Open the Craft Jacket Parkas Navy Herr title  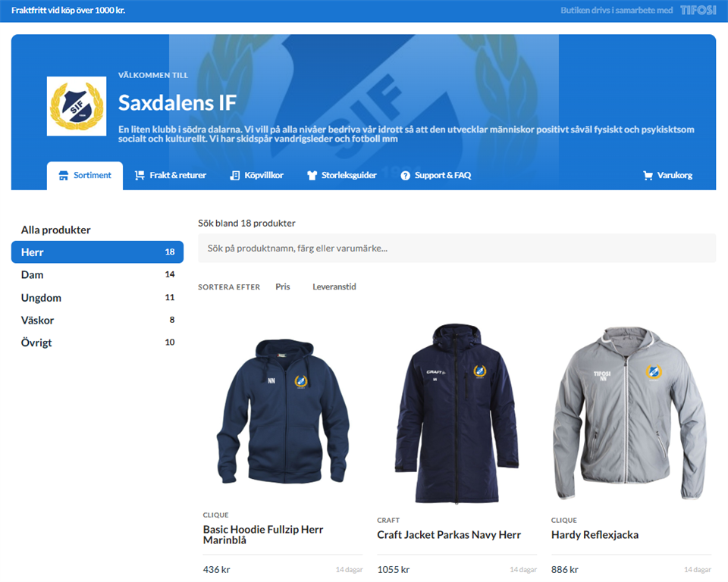[x=449, y=535]
